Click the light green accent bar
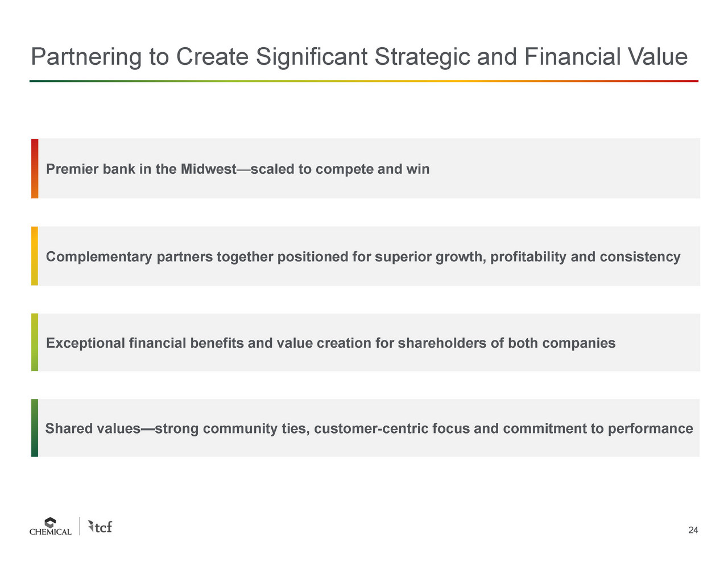 coord(35,343)
